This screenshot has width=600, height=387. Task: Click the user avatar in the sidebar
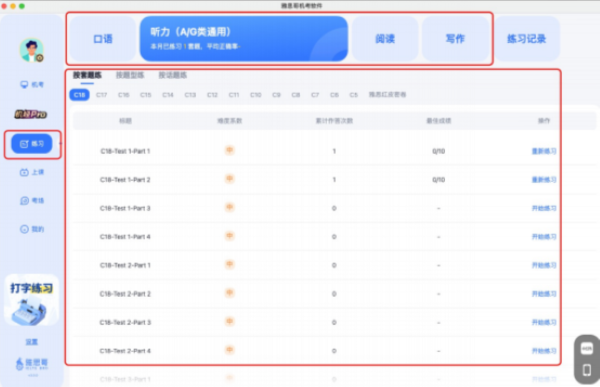click(x=31, y=50)
